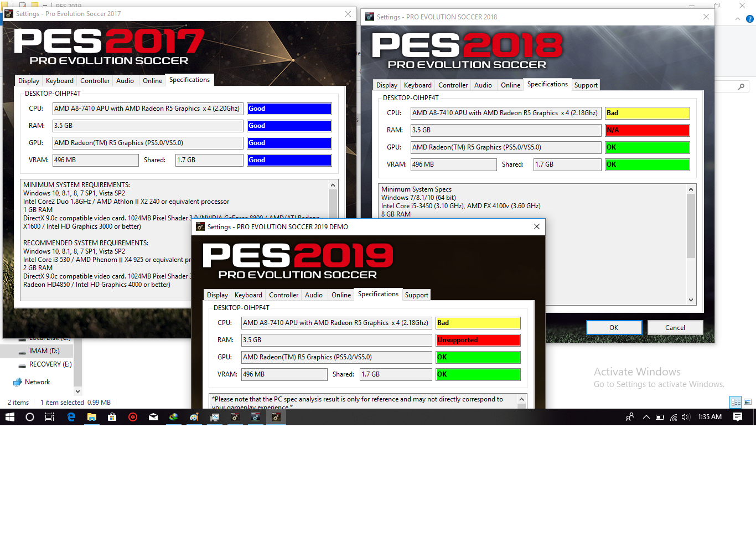
Task: Confirm settings with the OK button
Action: click(614, 327)
